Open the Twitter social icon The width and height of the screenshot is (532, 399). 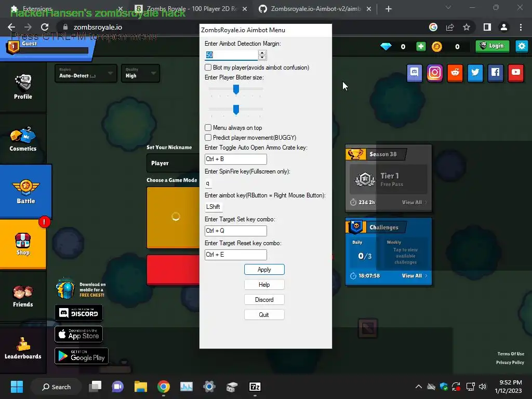(475, 73)
